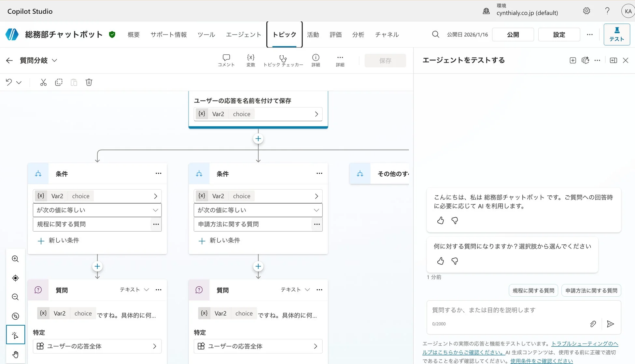Toggle the minimap (compass) icon on the canvas toolbar

point(15,316)
